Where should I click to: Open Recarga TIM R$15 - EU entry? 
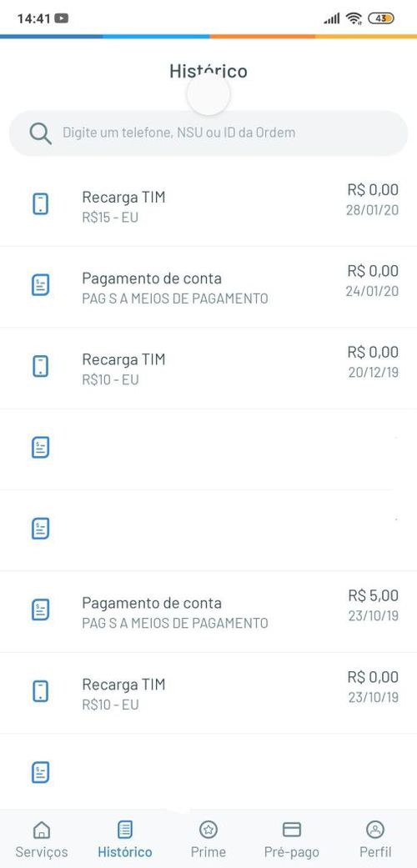[x=208, y=206]
